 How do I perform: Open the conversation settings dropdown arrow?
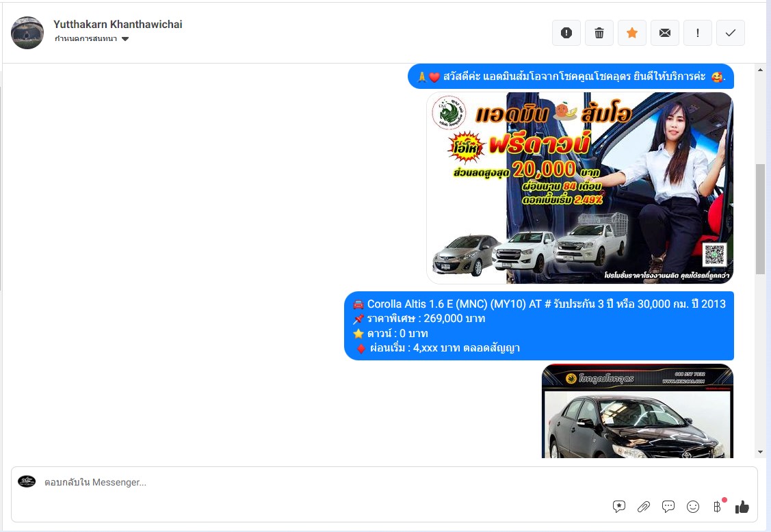point(125,39)
